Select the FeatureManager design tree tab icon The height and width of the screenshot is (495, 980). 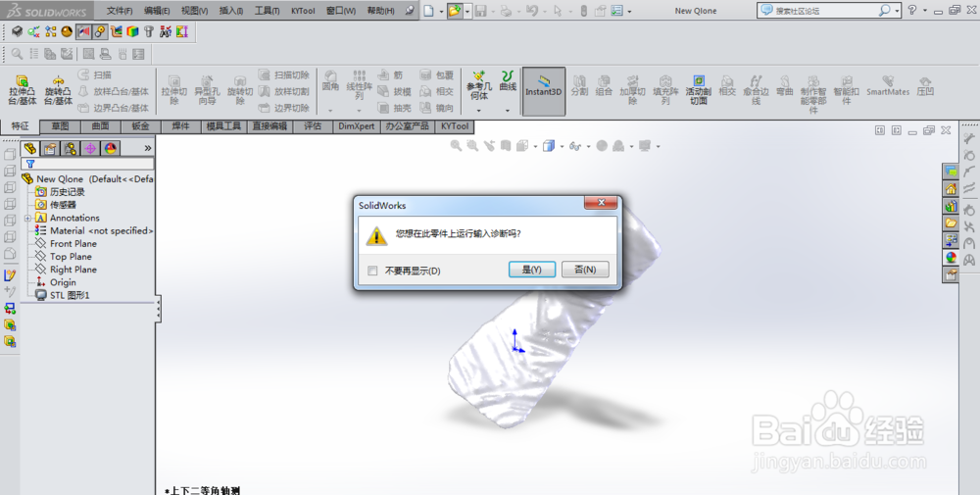click(30, 148)
